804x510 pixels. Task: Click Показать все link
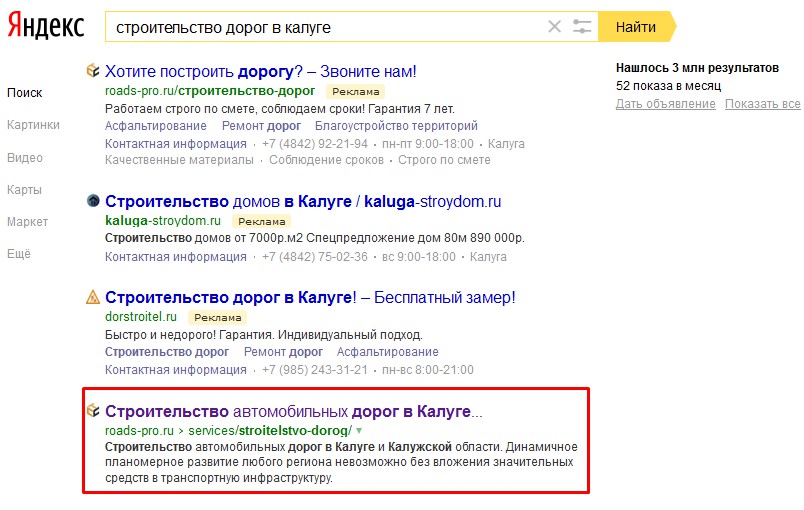pyautogui.click(x=762, y=104)
